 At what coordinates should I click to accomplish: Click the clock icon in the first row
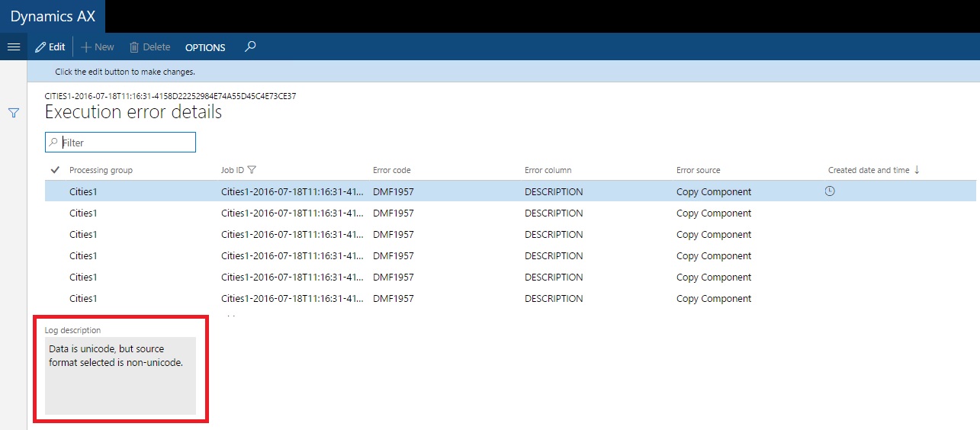(x=830, y=191)
